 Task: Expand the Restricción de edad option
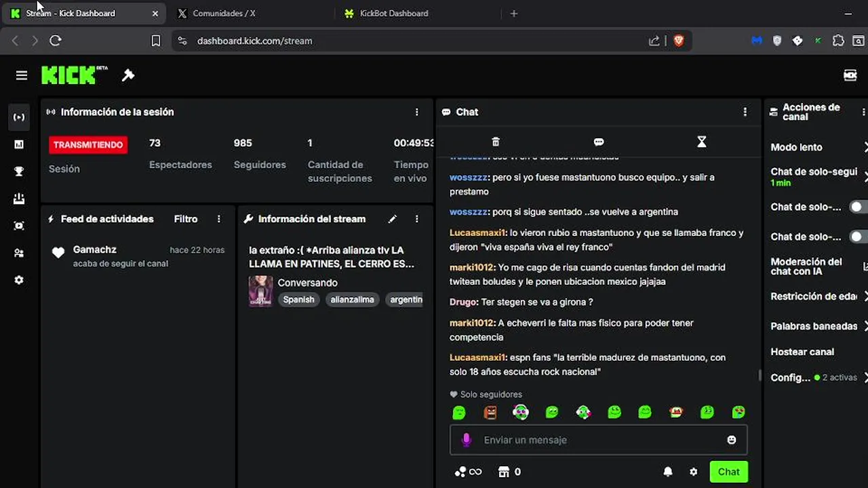[x=818, y=296]
